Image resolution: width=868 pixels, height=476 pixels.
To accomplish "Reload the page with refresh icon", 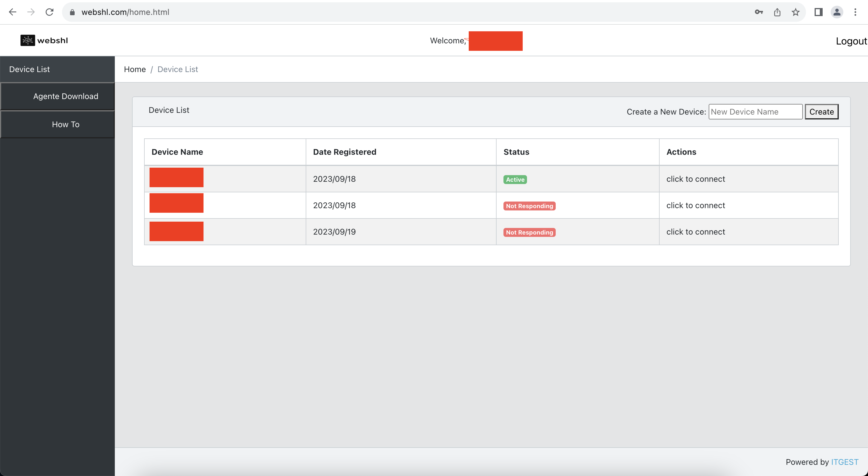I will (50, 12).
